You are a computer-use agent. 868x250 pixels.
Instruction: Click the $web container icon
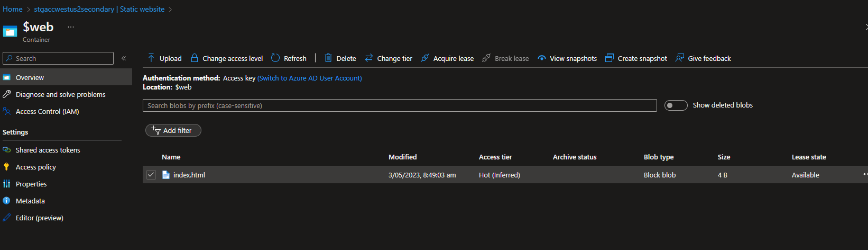[x=10, y=31]
